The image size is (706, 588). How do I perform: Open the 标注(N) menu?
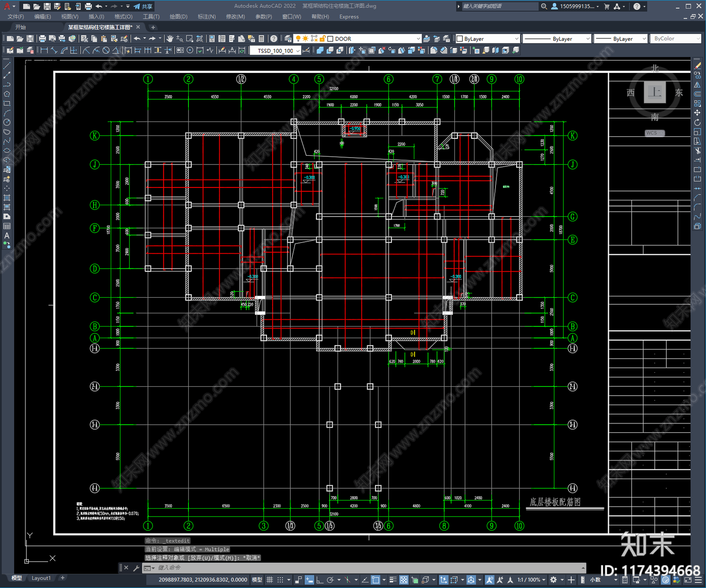point(207,17)
